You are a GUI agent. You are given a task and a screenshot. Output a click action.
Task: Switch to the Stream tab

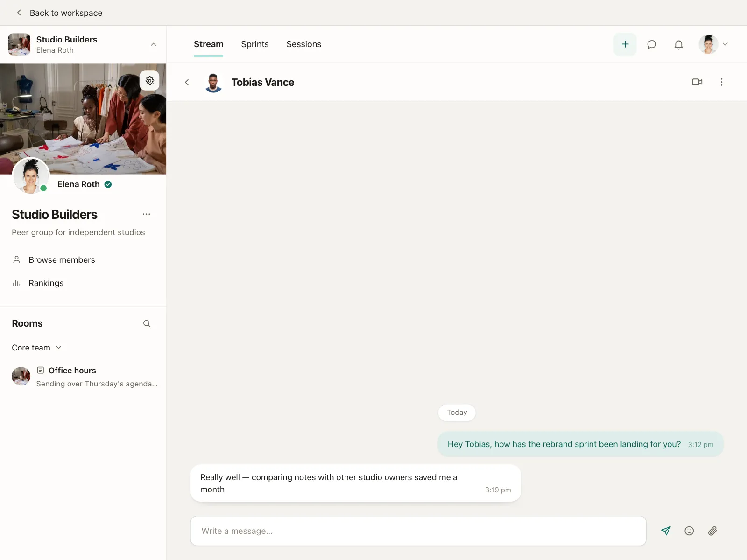pyautogui.click(x=209, y=44)
